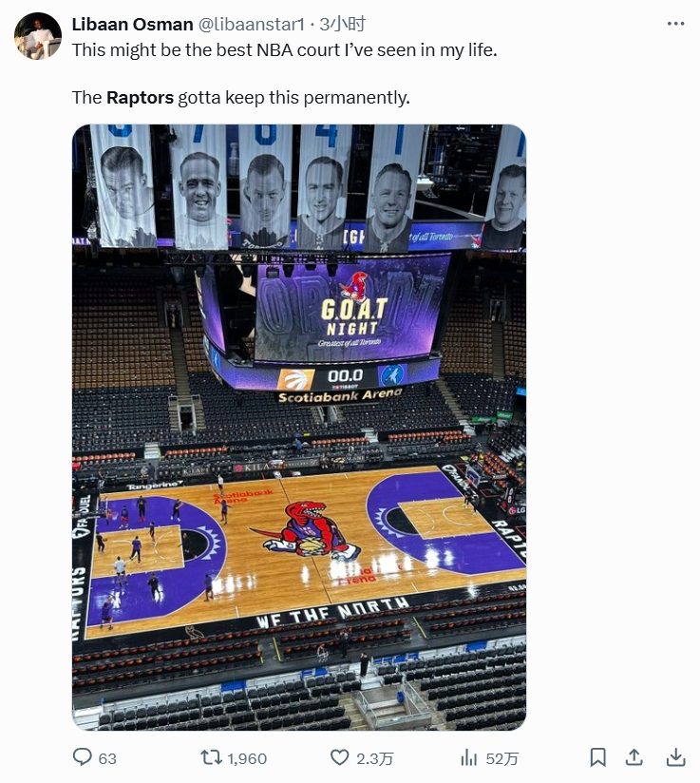Open the view analytics bar chart icon
Image resolution: width=700 pixels, height=783 pixels.
(469, 757)
